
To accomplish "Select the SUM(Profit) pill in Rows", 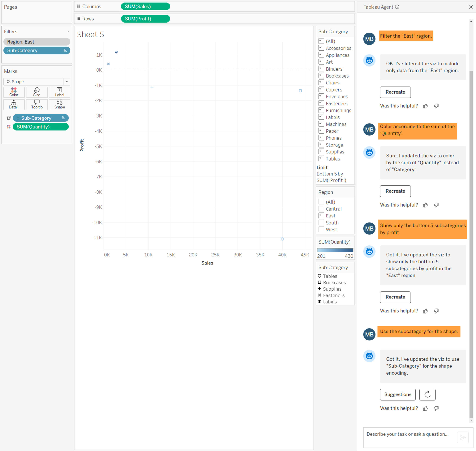I will (x=145, y=19).
